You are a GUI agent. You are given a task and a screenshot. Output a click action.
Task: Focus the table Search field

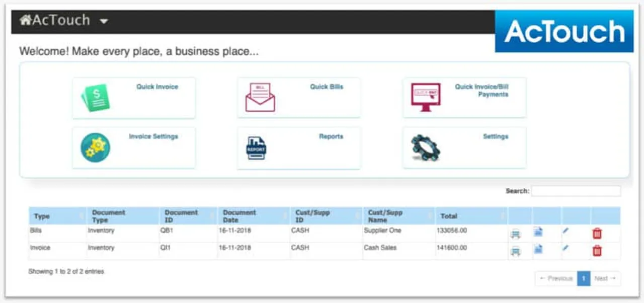click(x=576, y=191)
